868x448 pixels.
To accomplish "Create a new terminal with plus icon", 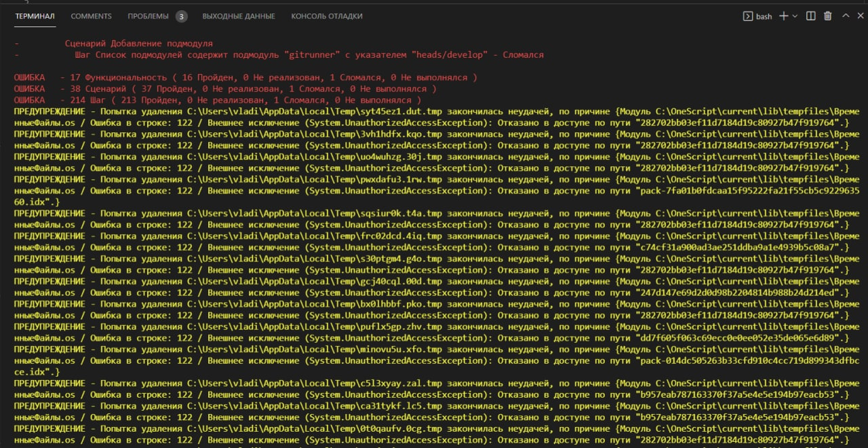I will (783, 16).
